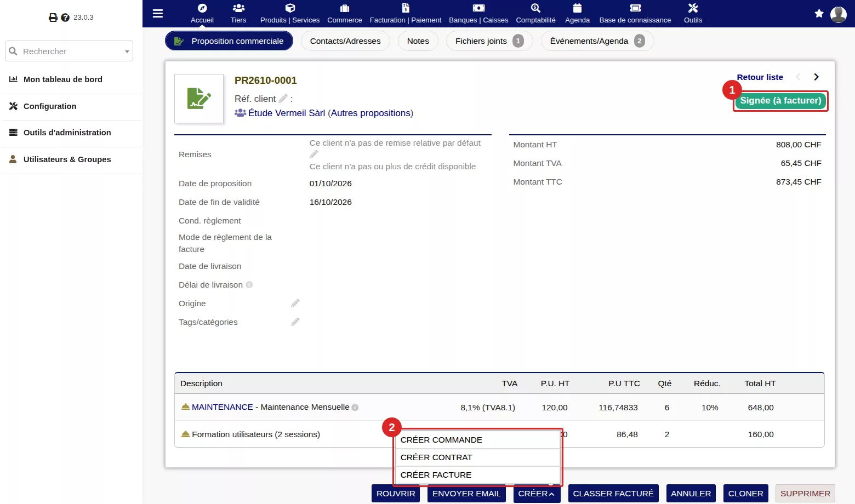Switch to the Notes tab
Screen dimensions: 855x504
[x=418, y=41]
